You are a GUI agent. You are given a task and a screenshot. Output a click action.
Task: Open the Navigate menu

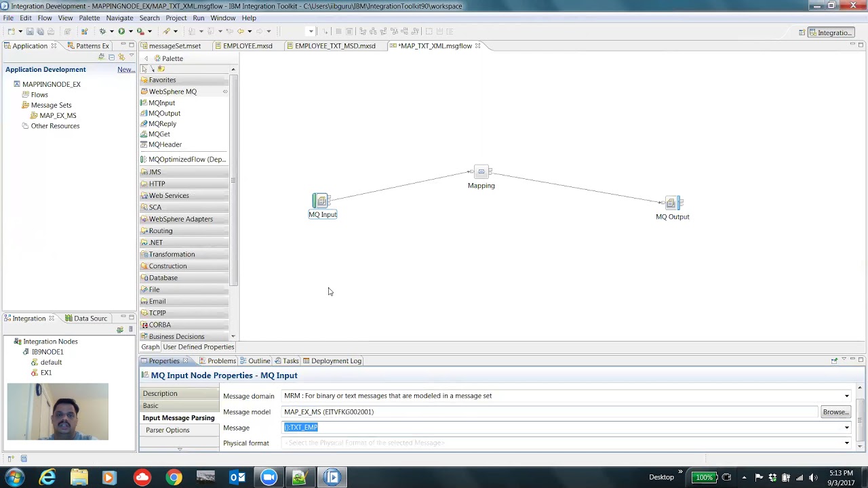coord(119,18)
